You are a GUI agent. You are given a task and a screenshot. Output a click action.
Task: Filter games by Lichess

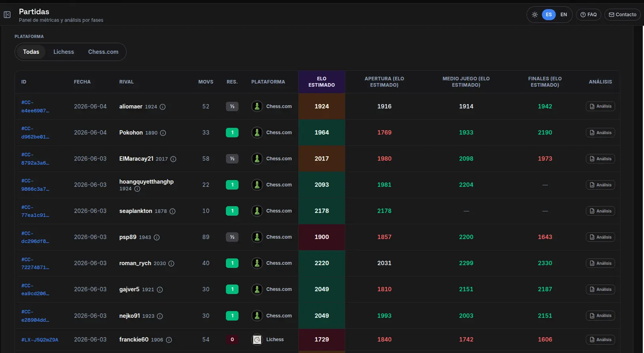pyautogui.click(x=64, y=52)
